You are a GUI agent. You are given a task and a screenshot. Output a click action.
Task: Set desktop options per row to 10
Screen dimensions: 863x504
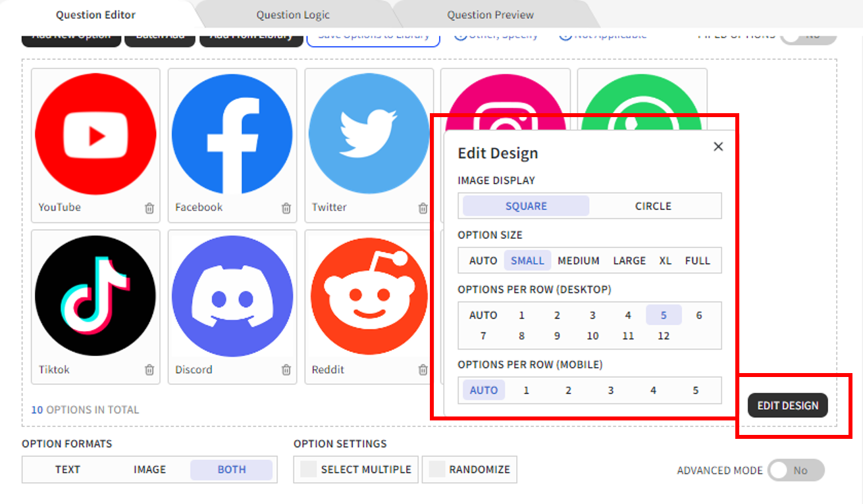coord(592,336)
